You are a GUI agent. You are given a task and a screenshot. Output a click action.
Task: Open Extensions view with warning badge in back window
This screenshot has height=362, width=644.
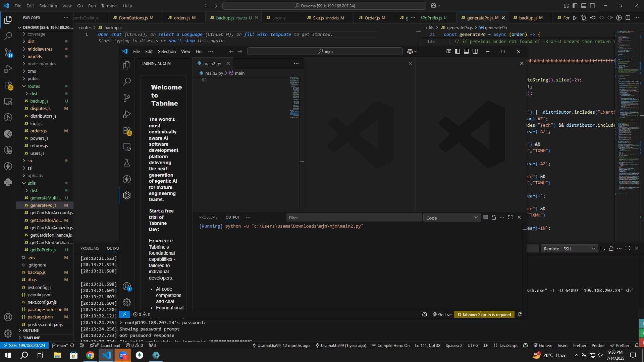(x=8, y=85)
